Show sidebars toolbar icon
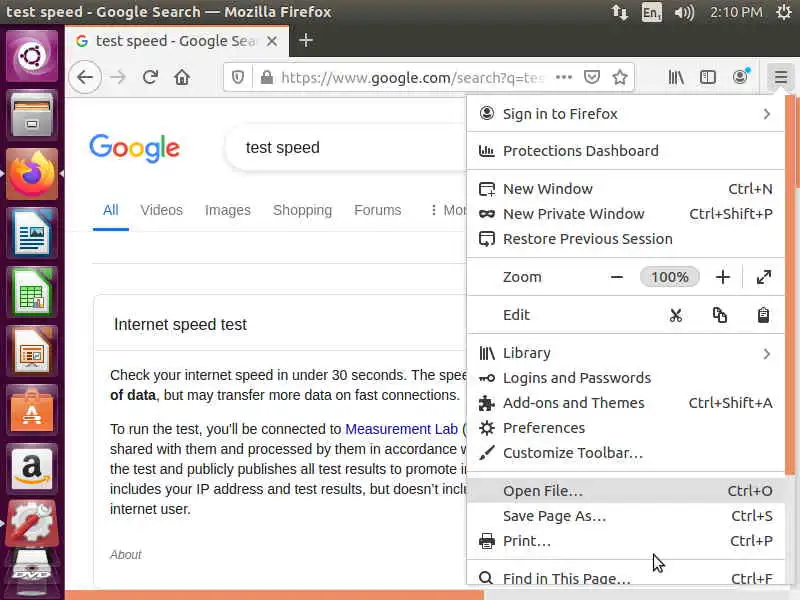800x600 pixels. 708,77
